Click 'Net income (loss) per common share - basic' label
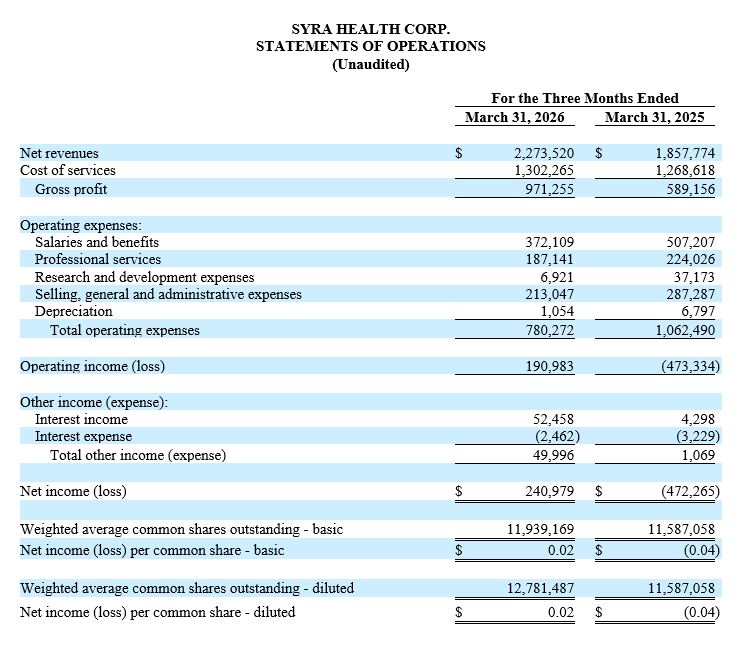The width and height of the screenshot is (745, 662). 152,550
